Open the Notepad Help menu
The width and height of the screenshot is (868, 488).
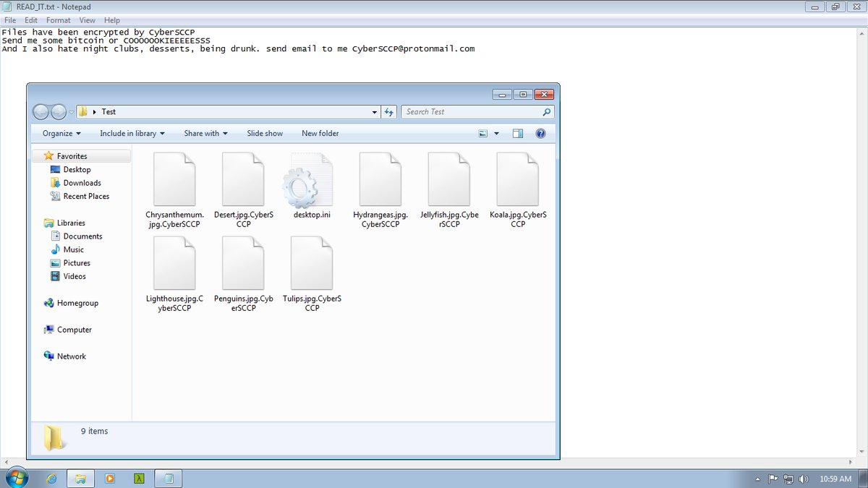coord(112,20)
